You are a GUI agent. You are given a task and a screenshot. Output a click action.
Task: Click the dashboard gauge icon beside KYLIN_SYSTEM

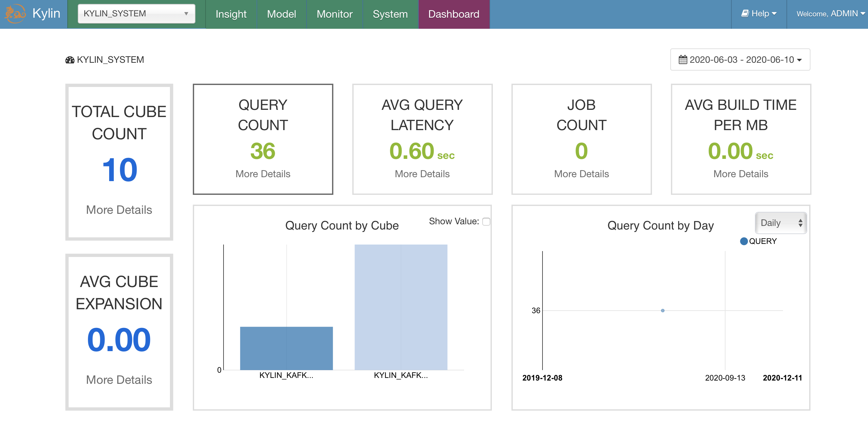[70, 60]
